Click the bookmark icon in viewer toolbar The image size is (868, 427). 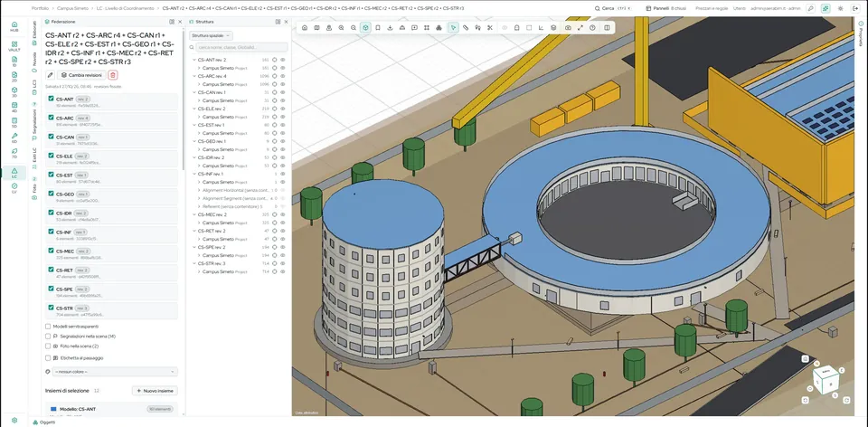click(x=378, y=28)
